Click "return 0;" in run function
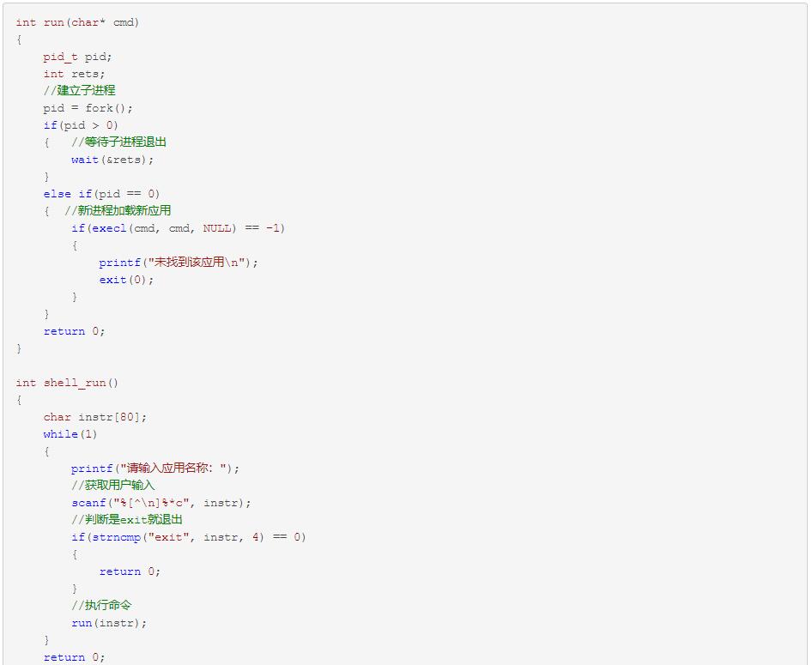812x665 pixels. coord(74,331)
